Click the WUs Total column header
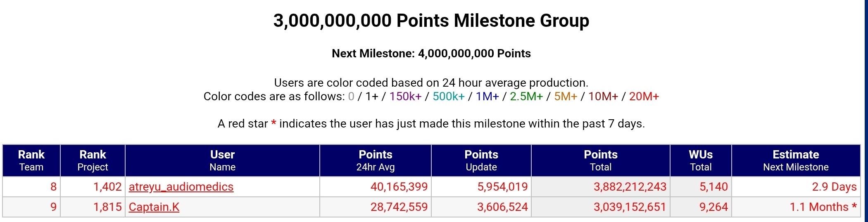This screenshot has height=222, width=868. pos(701,161)
